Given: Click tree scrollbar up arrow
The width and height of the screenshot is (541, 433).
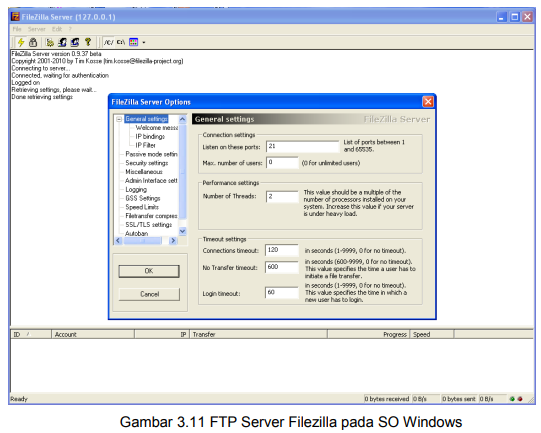Looking at the screenshot, I should [183, 119].
